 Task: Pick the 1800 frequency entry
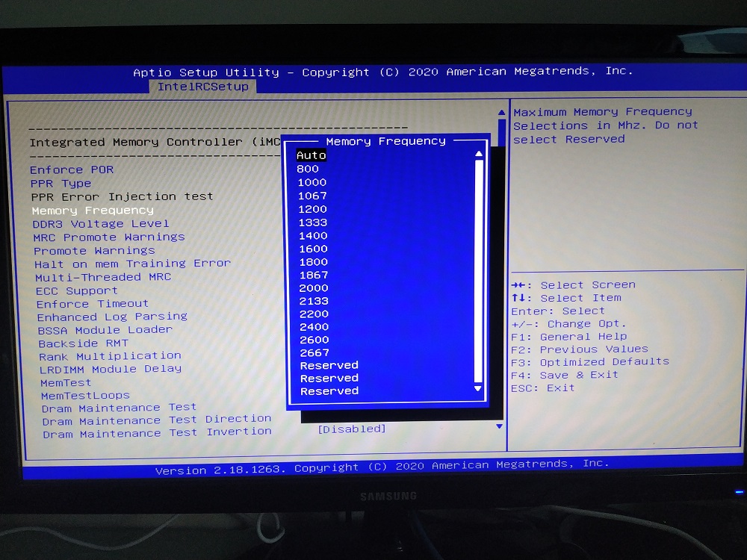click(x=314, y=262)
